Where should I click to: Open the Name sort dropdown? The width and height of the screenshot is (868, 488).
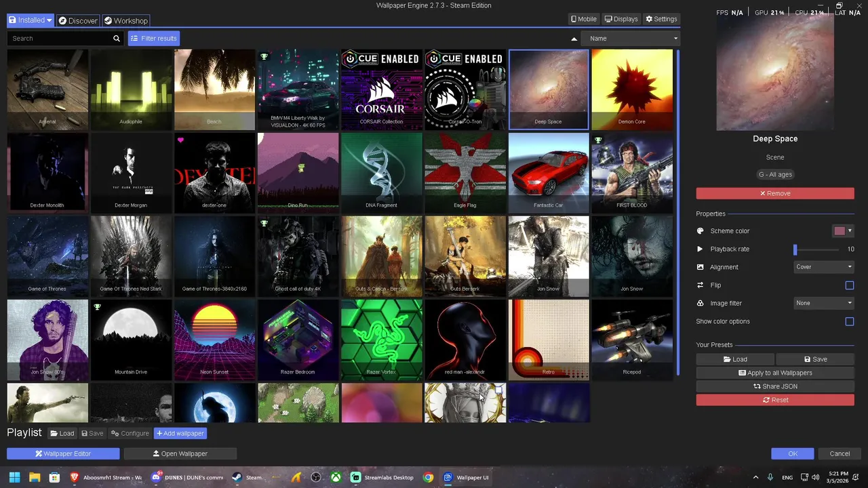tap(631, 39)
